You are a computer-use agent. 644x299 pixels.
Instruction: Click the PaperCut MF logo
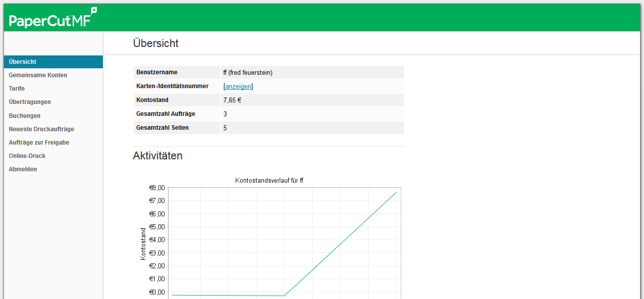pos(52,18)
